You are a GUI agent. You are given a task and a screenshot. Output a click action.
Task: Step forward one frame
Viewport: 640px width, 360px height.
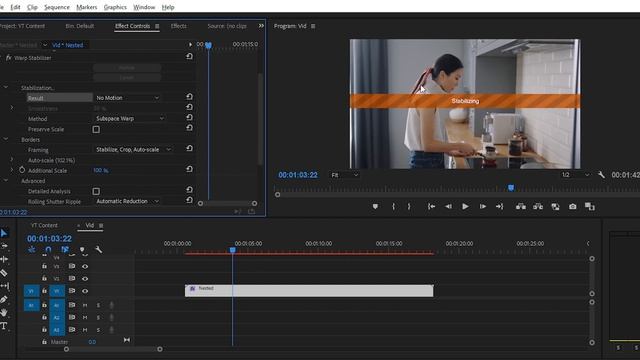(x=482, y=207)
